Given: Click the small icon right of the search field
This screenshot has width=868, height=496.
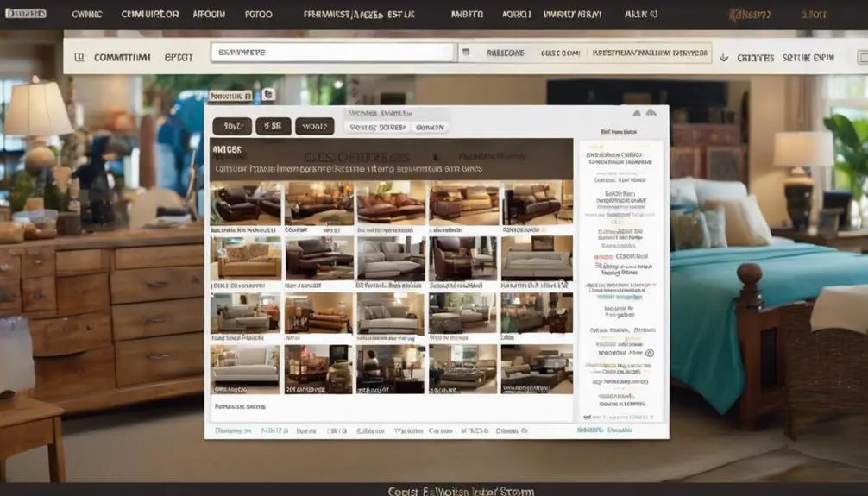Looking at the screenshot, I should [466, 53].
